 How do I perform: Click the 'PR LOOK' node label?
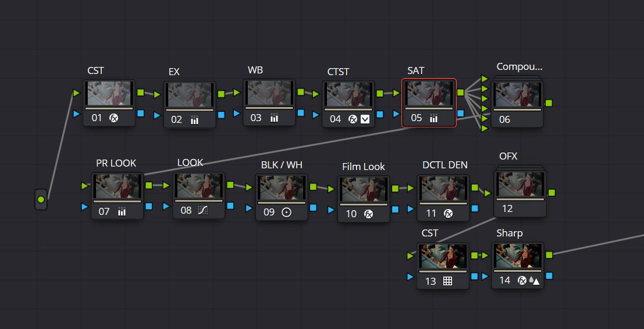(x=116, y=163)
